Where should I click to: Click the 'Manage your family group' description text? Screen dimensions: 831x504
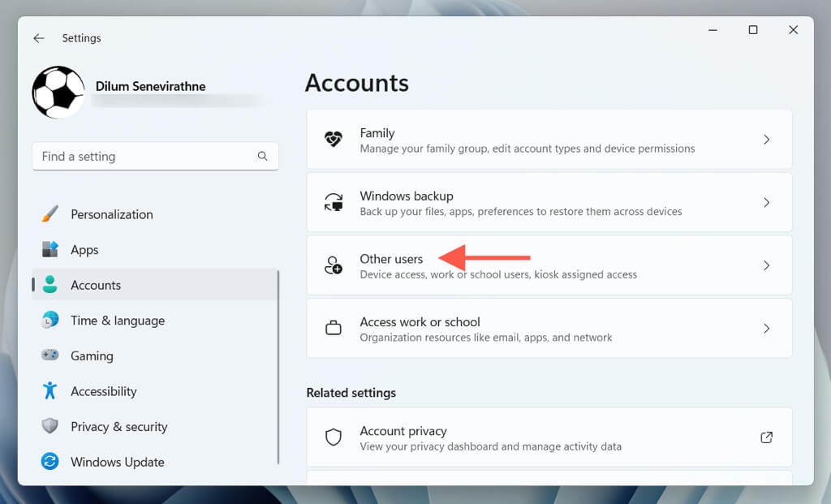pyautogui.click(x=527, y=149)
